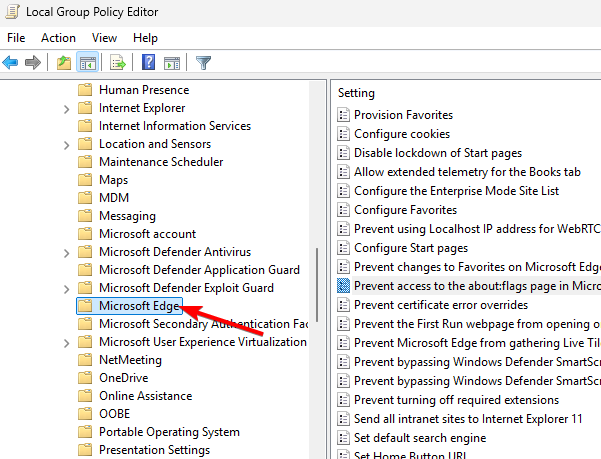Click the Configure Start pages policy icon
The width and height of the screenshot is (601, 459).
[343, 248]
